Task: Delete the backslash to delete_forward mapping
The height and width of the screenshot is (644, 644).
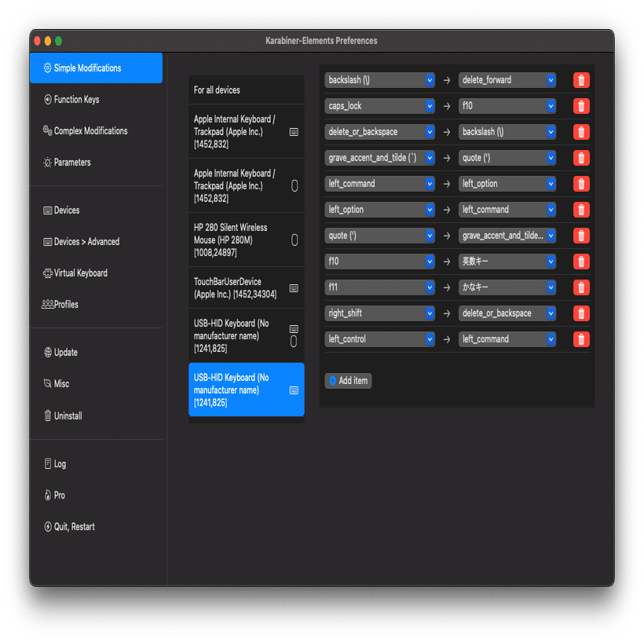Action: [580, 79]
